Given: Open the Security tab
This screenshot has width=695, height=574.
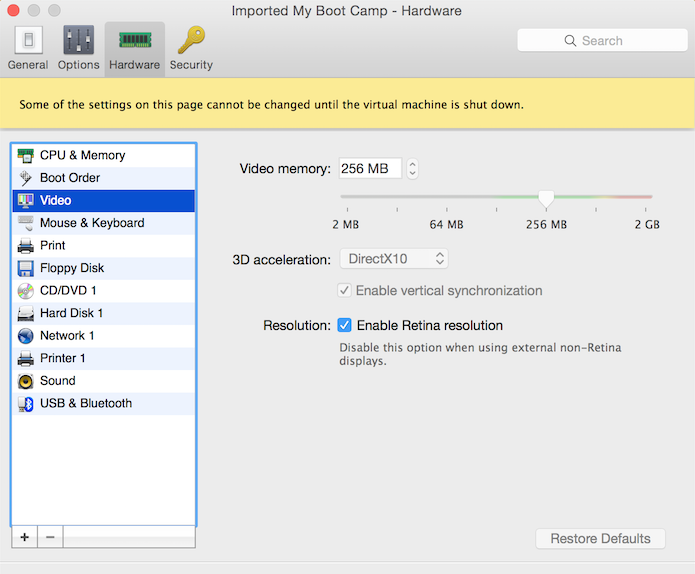Looking at the screenshot, I should click(x=191, y=49).
